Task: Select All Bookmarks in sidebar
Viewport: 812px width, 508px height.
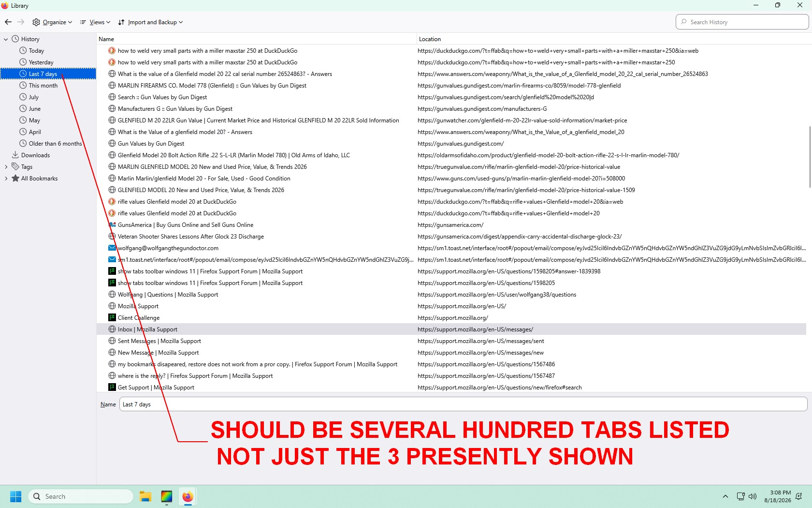Action: pyautogui.click(x=39, y=179)
